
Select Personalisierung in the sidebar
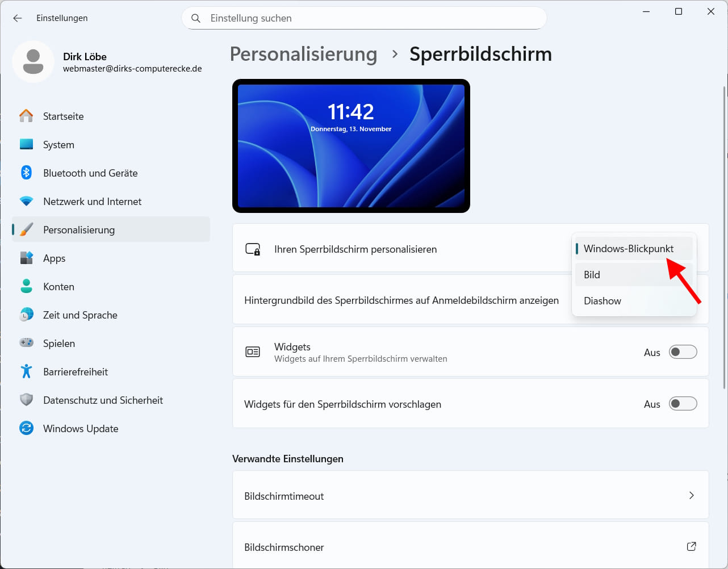(x=111, y=229)
